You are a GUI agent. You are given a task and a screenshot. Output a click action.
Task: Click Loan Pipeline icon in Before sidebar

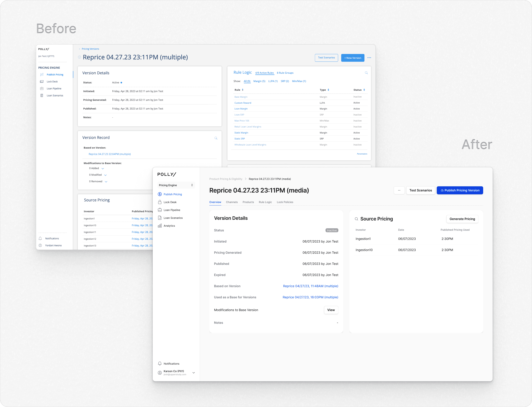(x=42, y=88)
